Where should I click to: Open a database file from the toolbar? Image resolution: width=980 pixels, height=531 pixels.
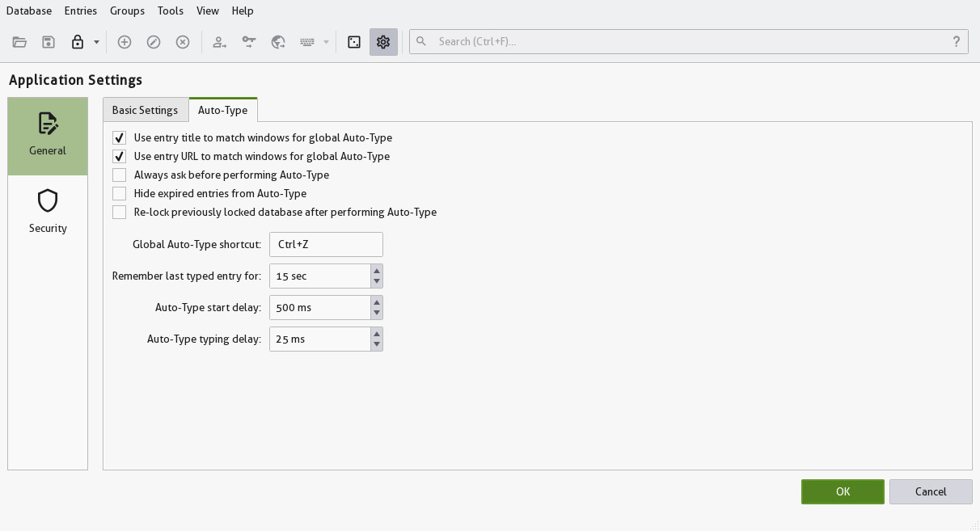(19, 41)
